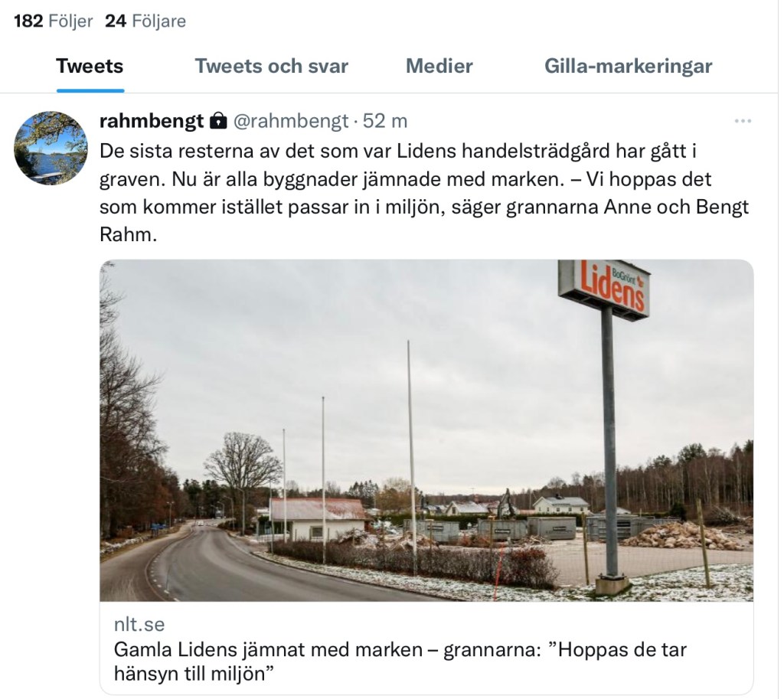Open rahmbengt's round profile avatar
The width and height of the screenshot is (784, 699).
pos(51,148)
